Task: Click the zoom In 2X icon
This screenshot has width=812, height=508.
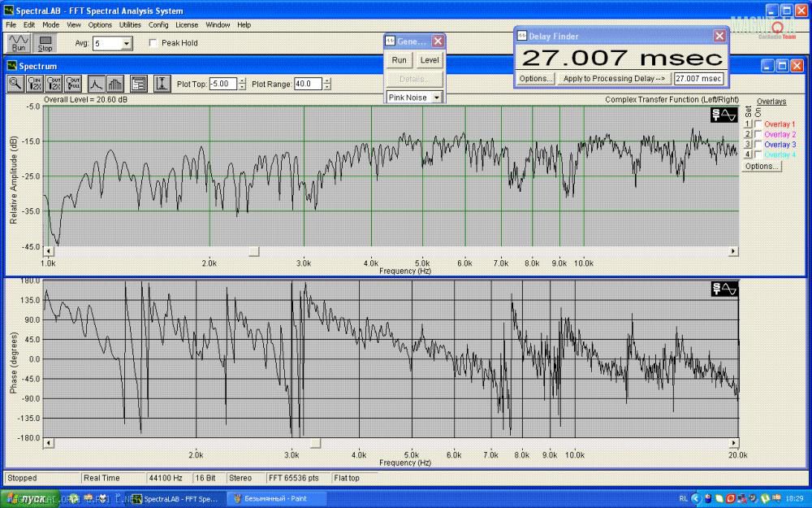Action: [35, 83]
